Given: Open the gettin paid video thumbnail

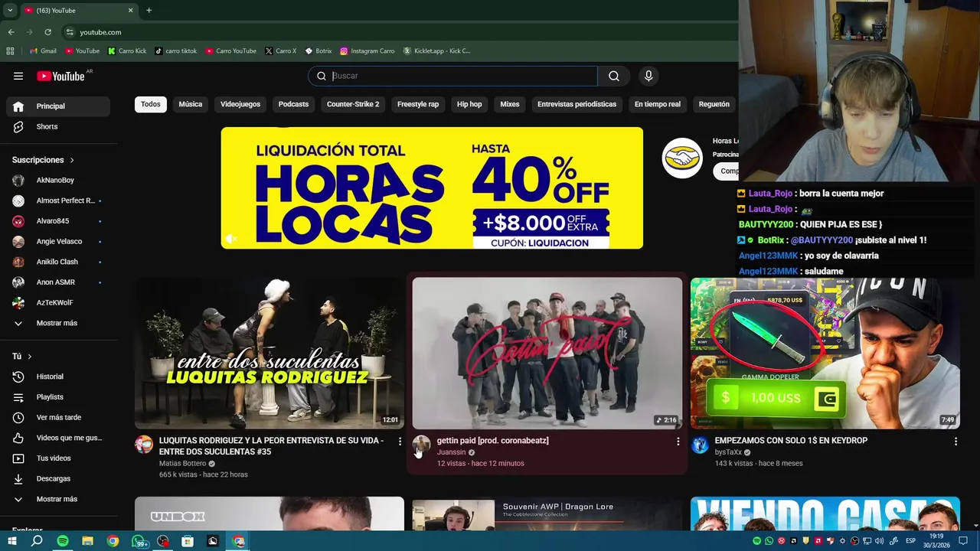Looking at the screenshot, I should tap(547, 353).
